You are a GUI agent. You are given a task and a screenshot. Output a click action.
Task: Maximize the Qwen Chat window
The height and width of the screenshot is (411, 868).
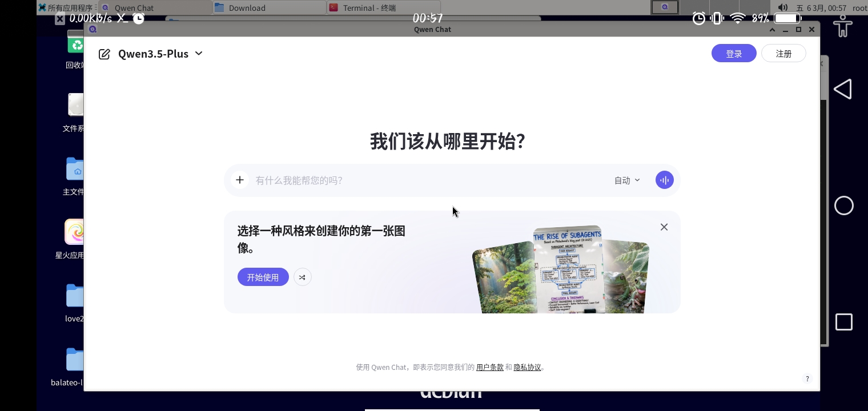click(799, 30)
